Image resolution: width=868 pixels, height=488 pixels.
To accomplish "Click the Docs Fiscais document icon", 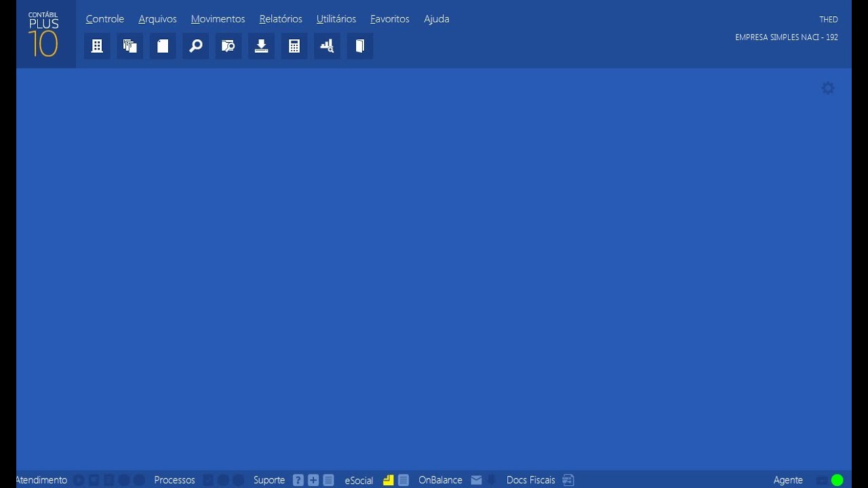I will tap(568, 480).
